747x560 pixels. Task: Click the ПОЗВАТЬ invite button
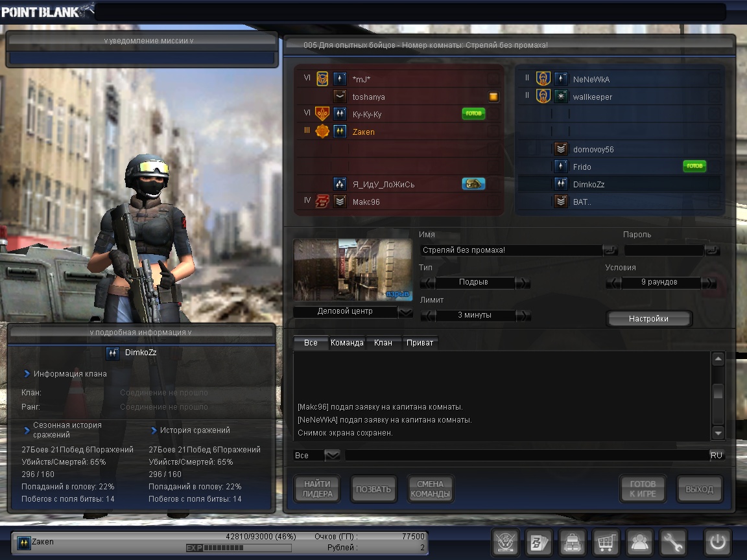pyautogui.click(x=373, y=489)
